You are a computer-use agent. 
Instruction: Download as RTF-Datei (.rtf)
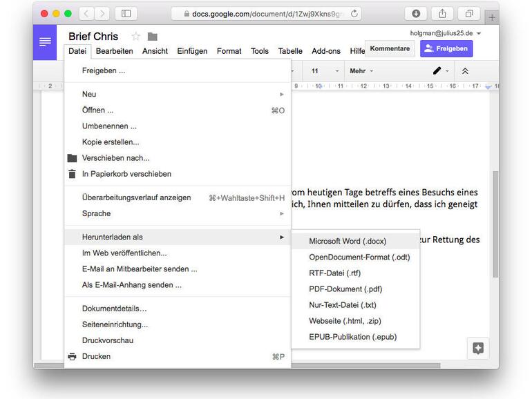click(x=356, y=273)
